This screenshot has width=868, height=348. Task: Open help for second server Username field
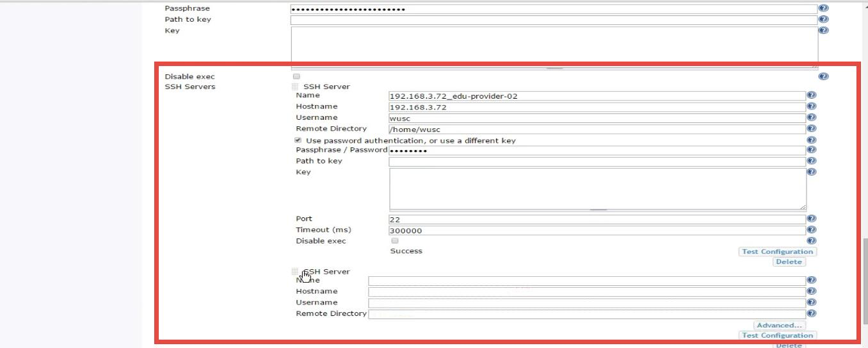[x=812, y=302]
